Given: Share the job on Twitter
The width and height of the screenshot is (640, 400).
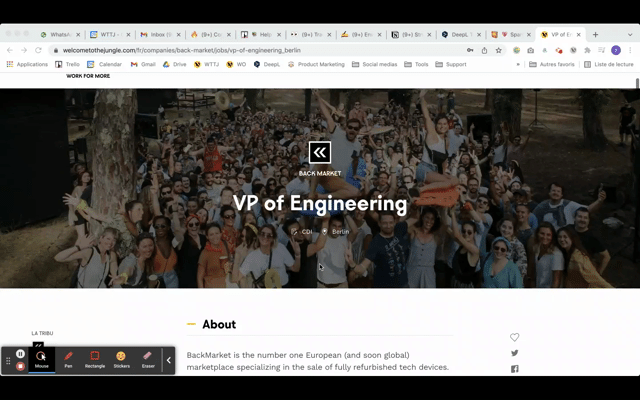Looking at the screenshot, I should [515, 353].
